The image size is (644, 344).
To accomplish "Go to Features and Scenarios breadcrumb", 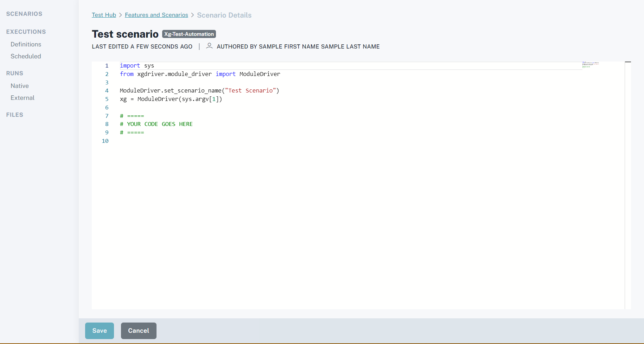I will [x=156, y=15].
